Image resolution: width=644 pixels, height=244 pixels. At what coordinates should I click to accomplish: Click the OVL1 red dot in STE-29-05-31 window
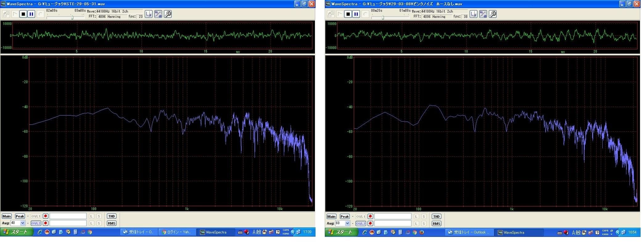pos(45,216)
